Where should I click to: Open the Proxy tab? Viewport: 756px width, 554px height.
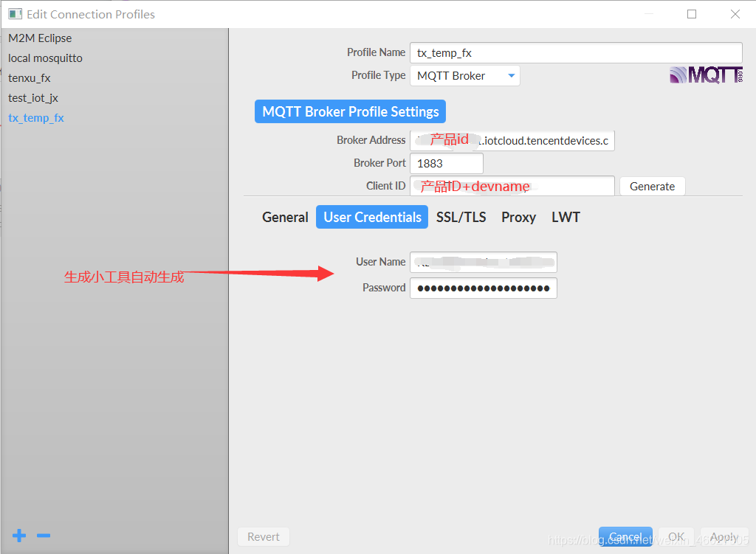pos(518,218)
